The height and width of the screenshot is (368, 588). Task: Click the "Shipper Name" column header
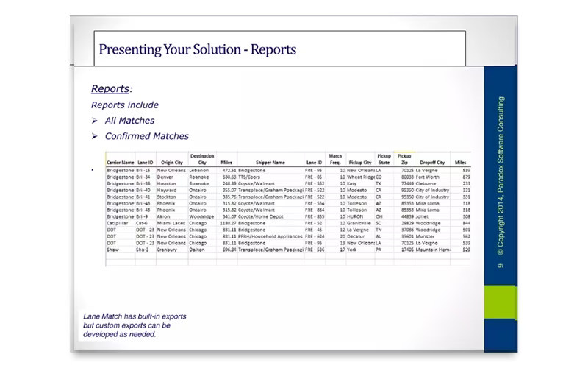[x=270, y=163]
